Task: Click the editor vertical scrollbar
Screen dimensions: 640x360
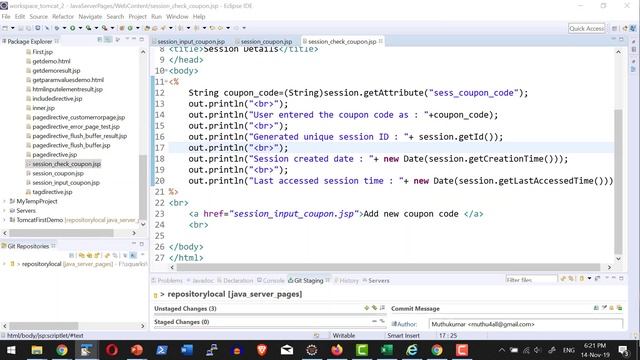Action: (618, 182)
